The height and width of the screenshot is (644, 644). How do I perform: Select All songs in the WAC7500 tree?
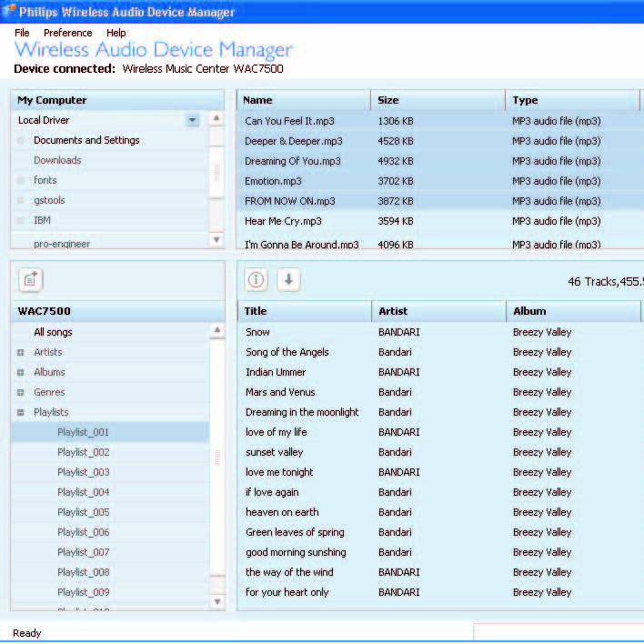53,332
